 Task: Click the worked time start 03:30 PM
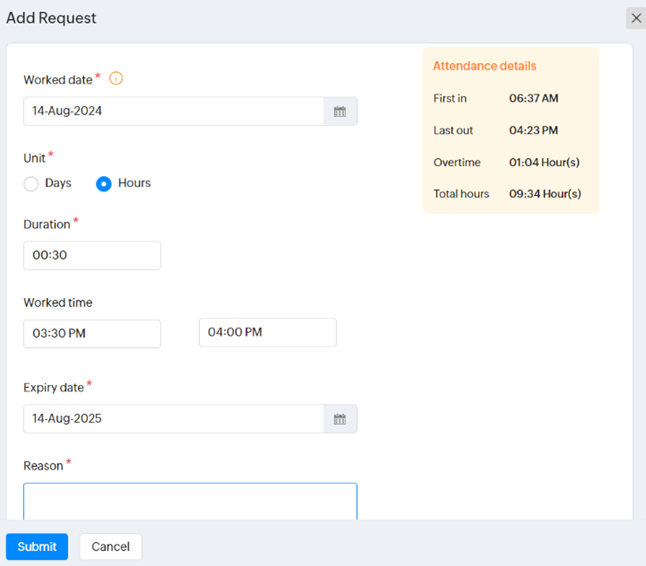point(92,334)
